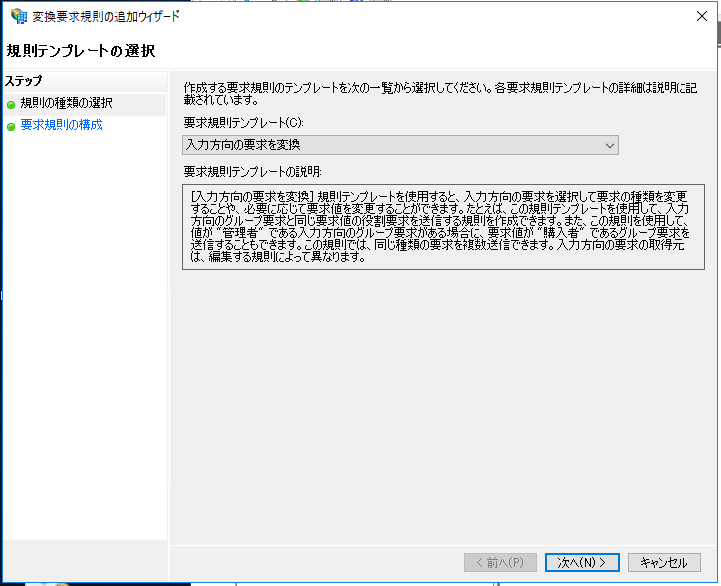Click the disabled 前へ(P) button

point(500,562)
